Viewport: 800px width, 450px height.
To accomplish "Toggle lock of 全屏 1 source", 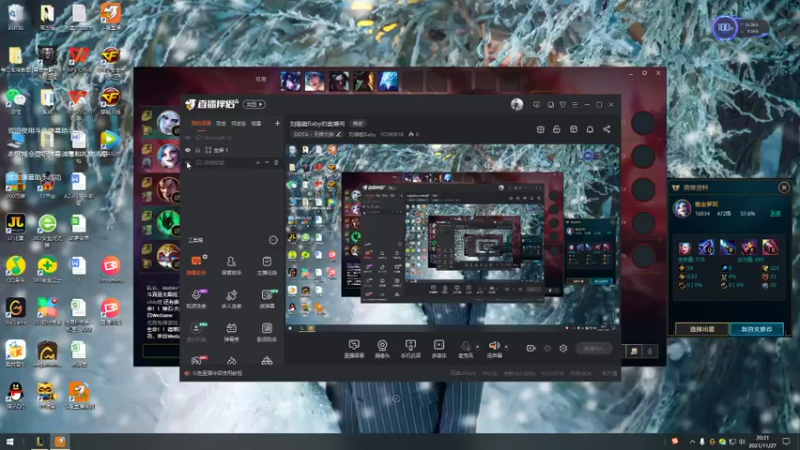I will (x=197, y=151).
